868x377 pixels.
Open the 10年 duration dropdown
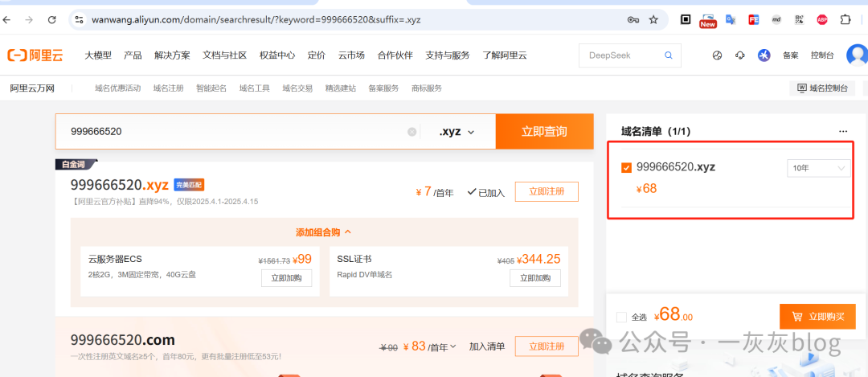pyautogui.click(x=819, y=168)
